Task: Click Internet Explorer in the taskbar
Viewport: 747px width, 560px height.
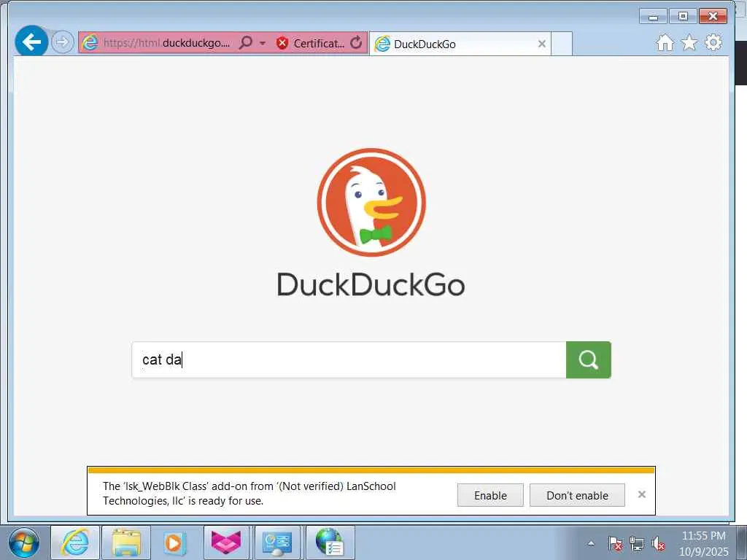Action: pyautogui.click(x=75, y=542)
